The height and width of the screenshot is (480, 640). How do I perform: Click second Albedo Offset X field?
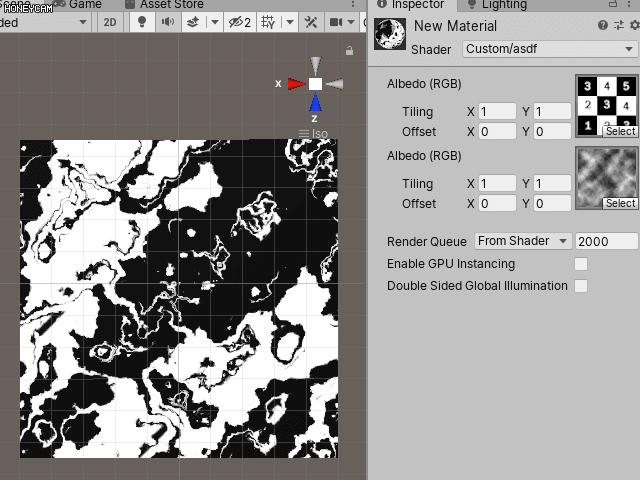coord(497,203)
